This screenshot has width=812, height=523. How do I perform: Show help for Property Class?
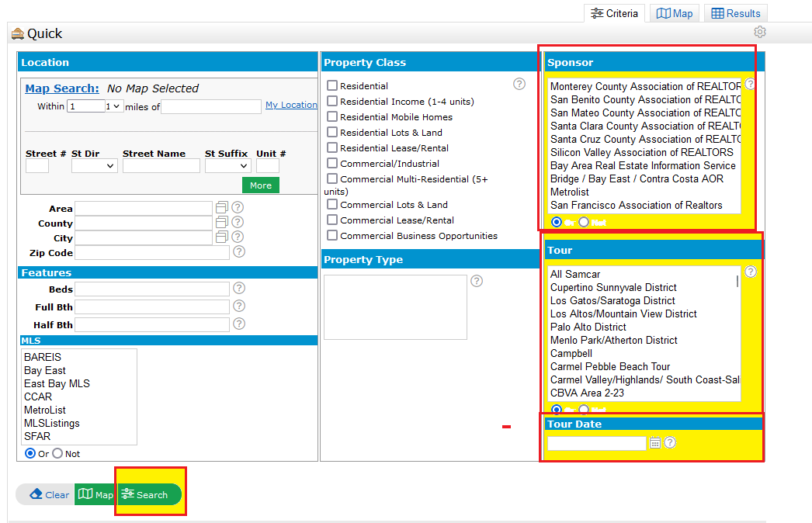click(519, 84)
